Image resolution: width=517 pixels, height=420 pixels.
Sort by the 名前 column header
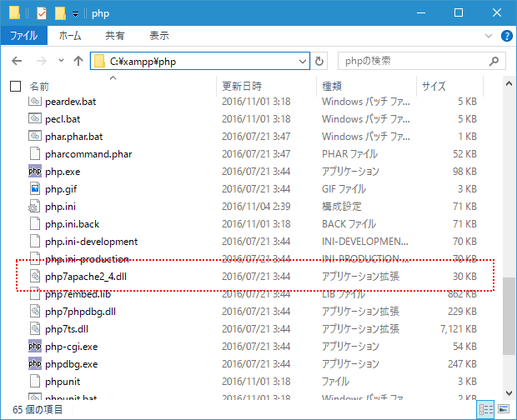point(39,87)
